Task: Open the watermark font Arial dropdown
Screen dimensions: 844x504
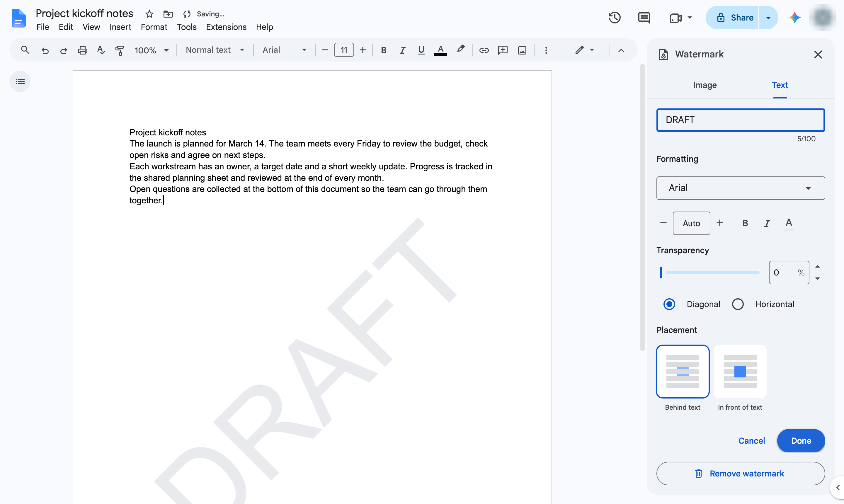Action: point(741,188)
